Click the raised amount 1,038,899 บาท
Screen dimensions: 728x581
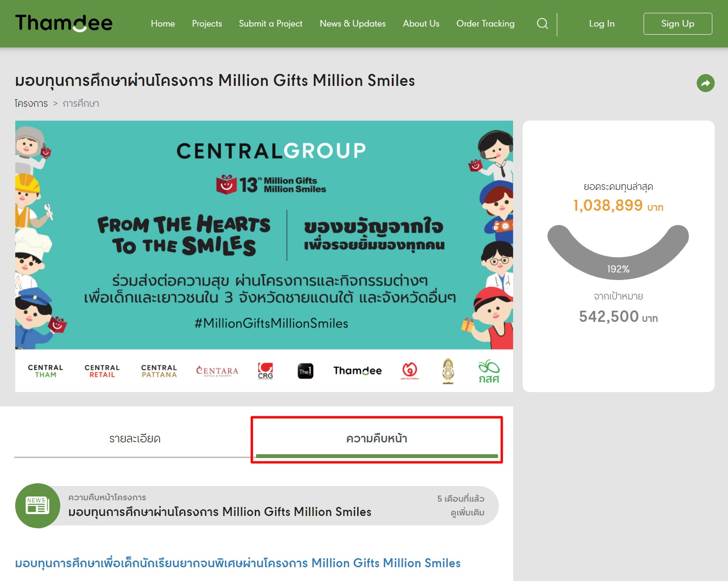(x=618, y=206)
